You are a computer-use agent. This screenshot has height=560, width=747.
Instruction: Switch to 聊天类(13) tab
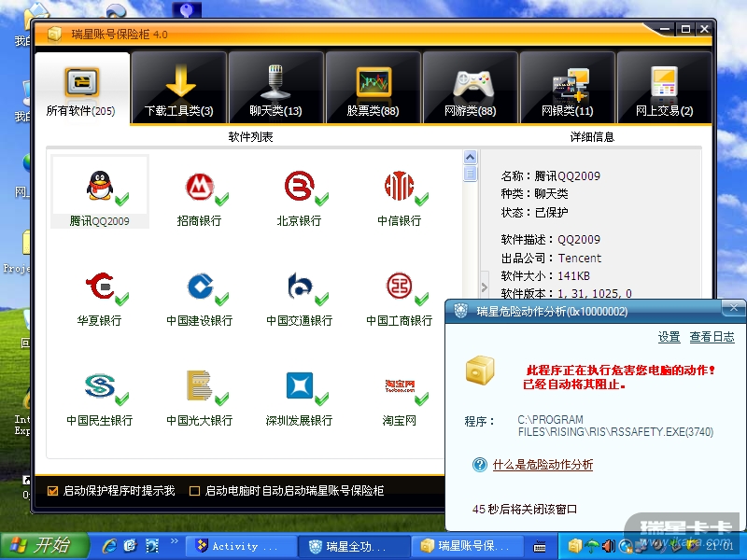tap(276, 88)
